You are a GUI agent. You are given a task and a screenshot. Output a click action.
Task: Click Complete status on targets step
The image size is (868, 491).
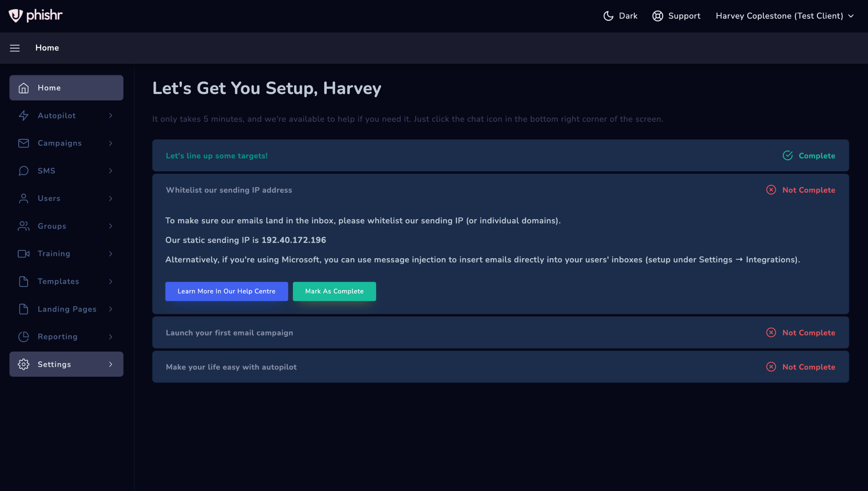coord(809,156)
